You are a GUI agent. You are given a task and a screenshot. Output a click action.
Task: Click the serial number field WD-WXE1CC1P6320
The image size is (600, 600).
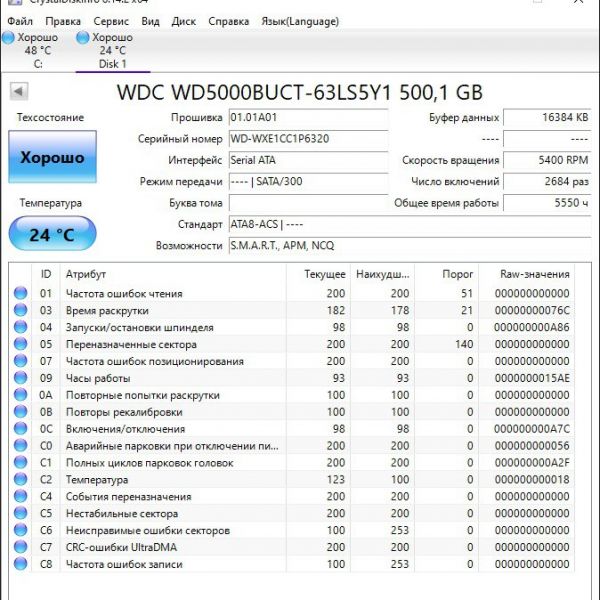pos(308,139)
